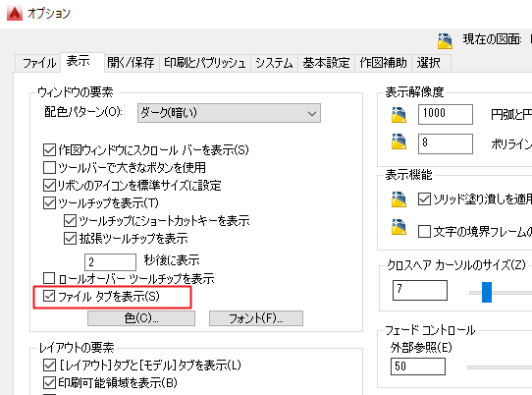532x395 pixels.
Task: Uncheck ファイル タブを表示(S) checkbox
Action: 49,296
